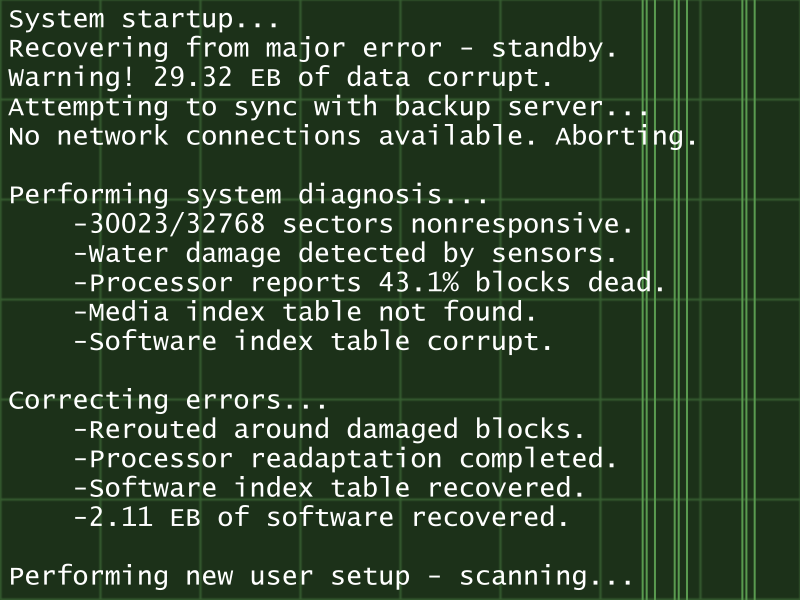Click '-2.11 EB of software recovered.' line
Viewport: 800px width, 600px height.
pyautogui.click(x=322, y=518)
